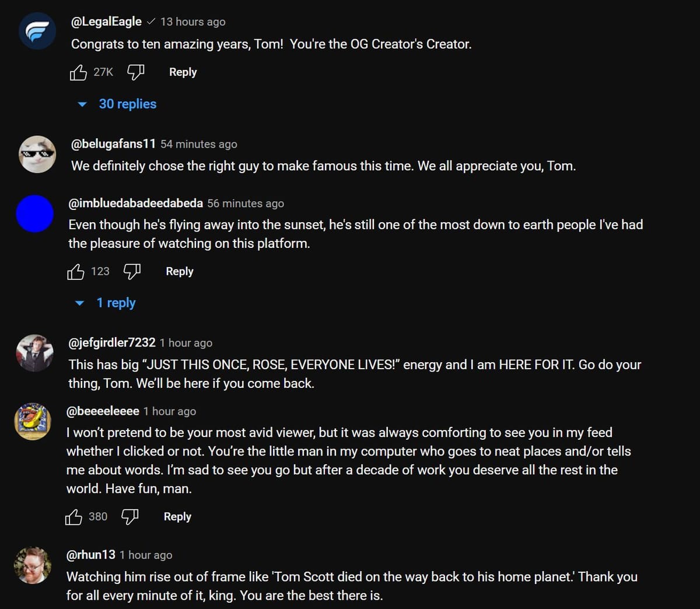Click LegalEagle's verified checkmark
The width and height of the screenshot is (700, 609).
(150, 21)
